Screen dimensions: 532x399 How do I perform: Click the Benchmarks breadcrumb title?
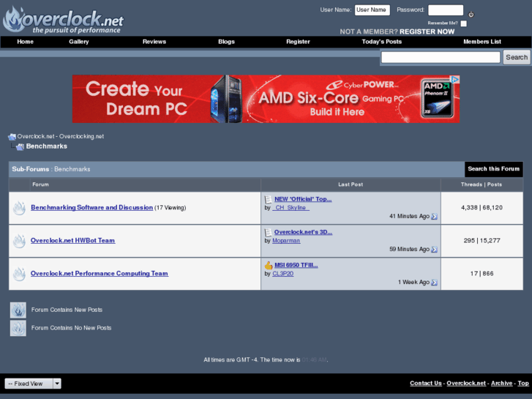[x=47, y=146]
